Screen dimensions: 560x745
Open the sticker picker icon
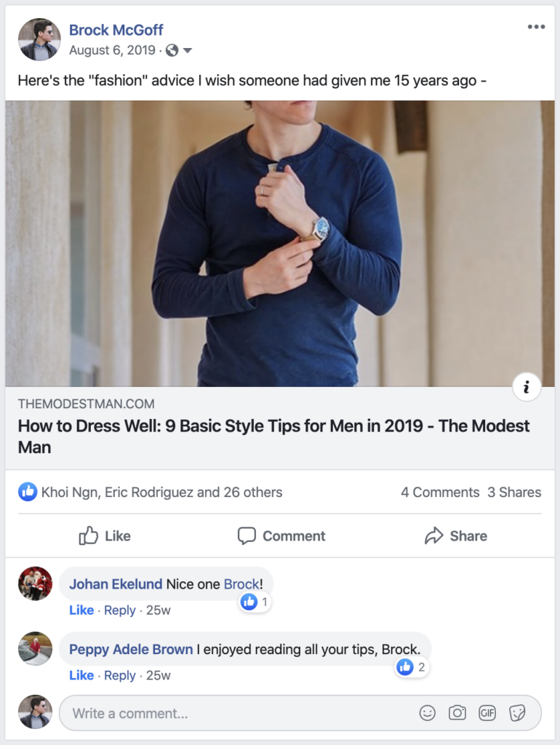(x=517, y=713)
